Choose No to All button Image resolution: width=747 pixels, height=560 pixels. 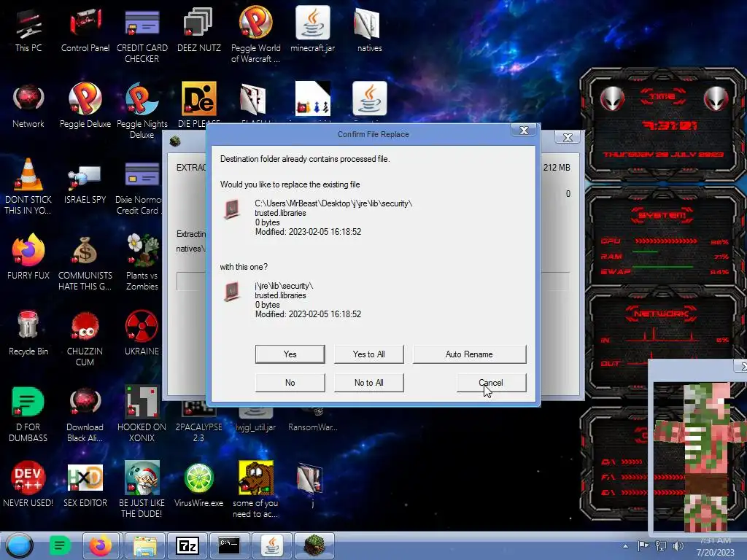click(368, 383)
